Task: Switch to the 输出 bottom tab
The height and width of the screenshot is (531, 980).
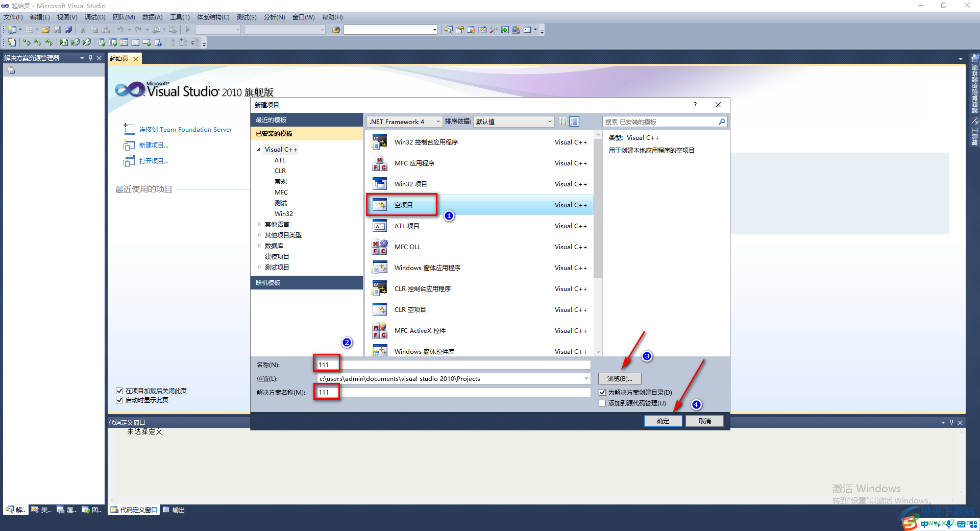Action: [174, 510]
